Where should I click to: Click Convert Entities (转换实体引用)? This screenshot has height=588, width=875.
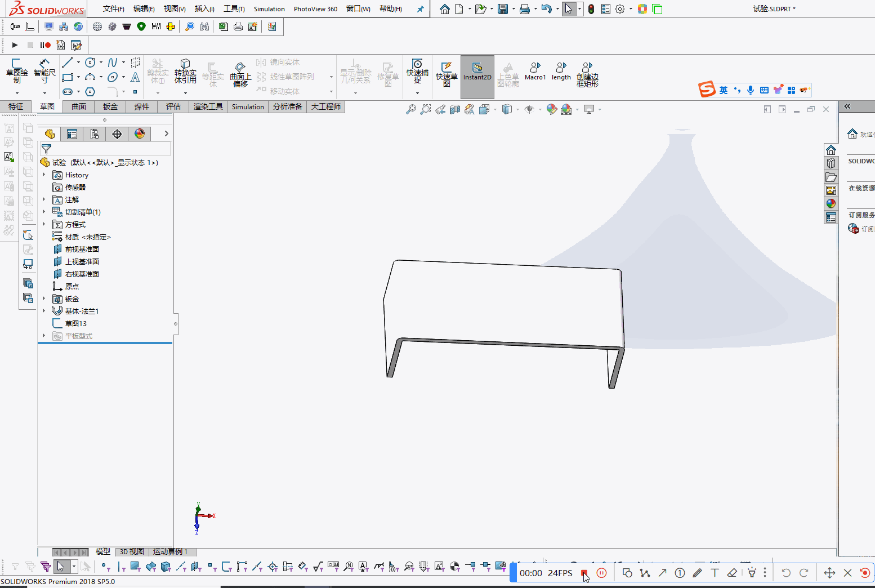[185, 72]
